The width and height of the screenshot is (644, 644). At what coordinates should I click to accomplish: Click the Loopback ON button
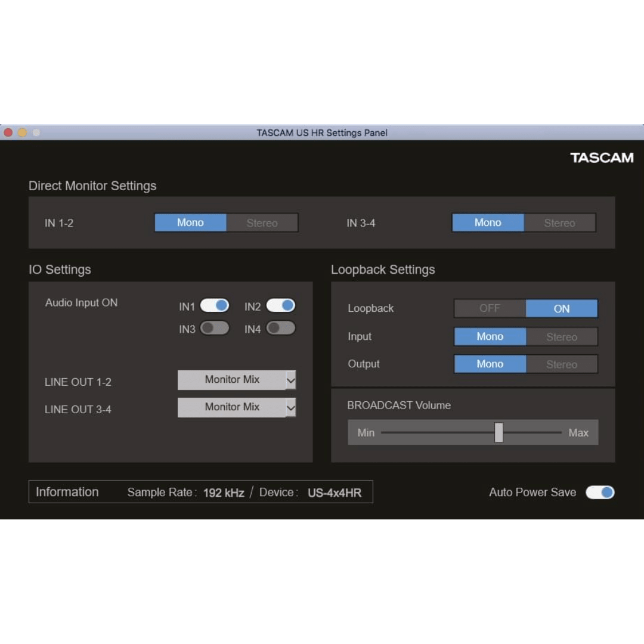point(562,308)
